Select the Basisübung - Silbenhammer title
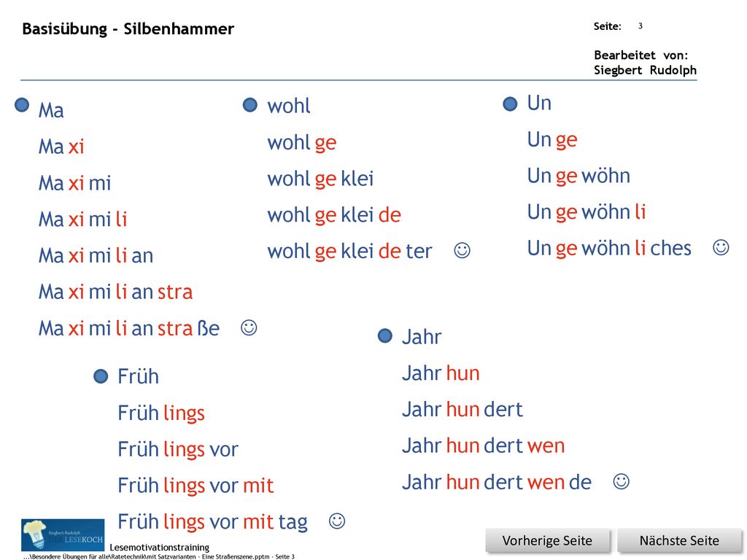This screenshot has width=747, height=560. pyautogui.click(x=128, y=29)
